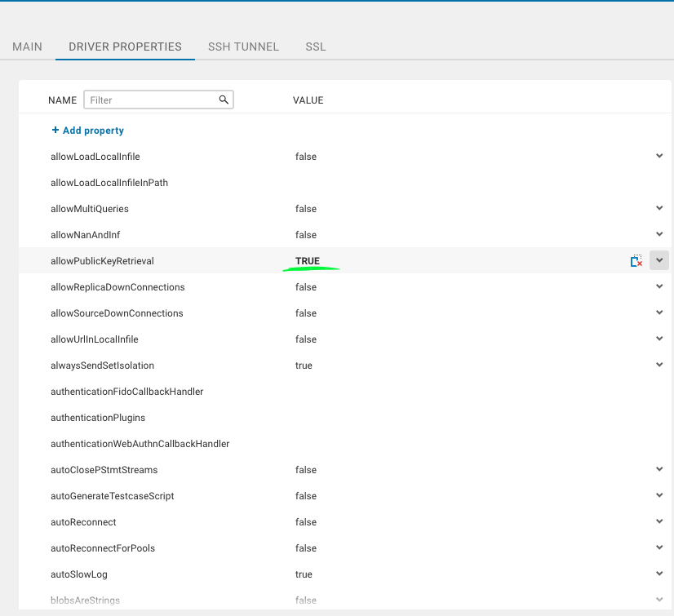Viewport: 674px width, 616px height.
Task: Select the allowUrlInLocalInfile property row
Action: (92, 339)
